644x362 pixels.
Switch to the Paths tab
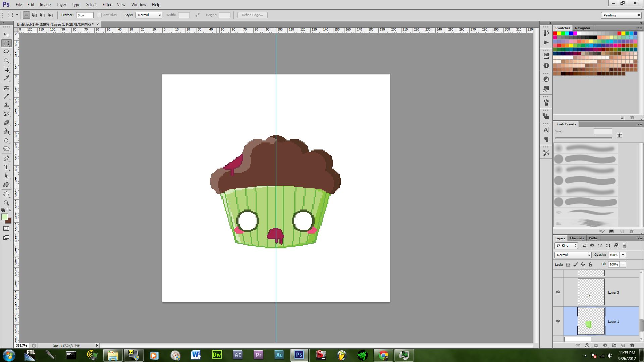[x=593, y=238]
